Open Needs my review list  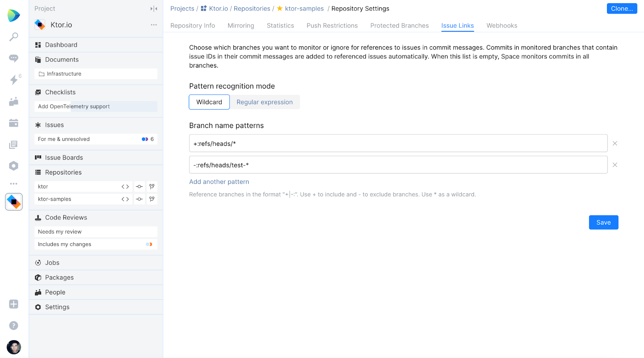click(x=96, y=232)
